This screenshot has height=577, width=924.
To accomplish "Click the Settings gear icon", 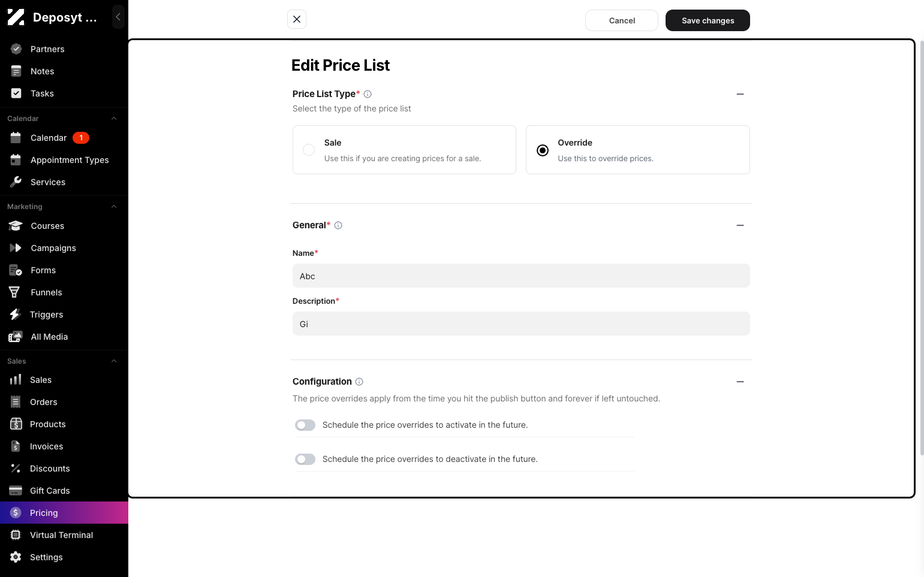I will [x=16, y=557].
